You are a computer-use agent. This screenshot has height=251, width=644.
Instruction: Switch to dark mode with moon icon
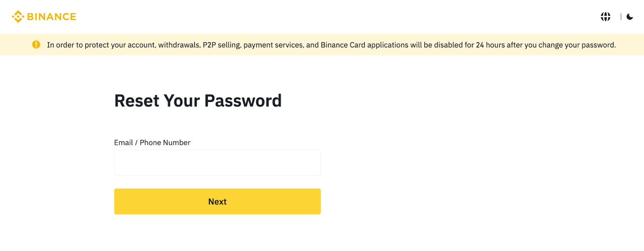click(x=630, y=16)
